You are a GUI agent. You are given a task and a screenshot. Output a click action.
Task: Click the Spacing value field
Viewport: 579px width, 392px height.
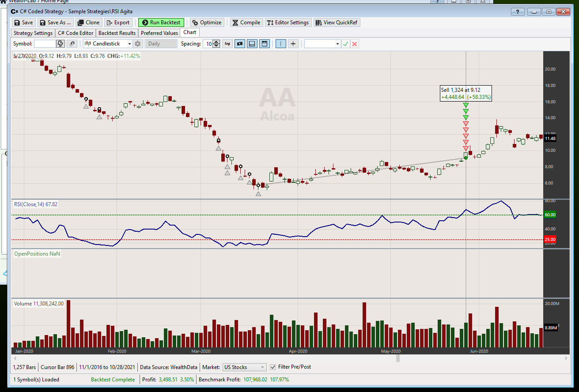(x=208, y=44)
